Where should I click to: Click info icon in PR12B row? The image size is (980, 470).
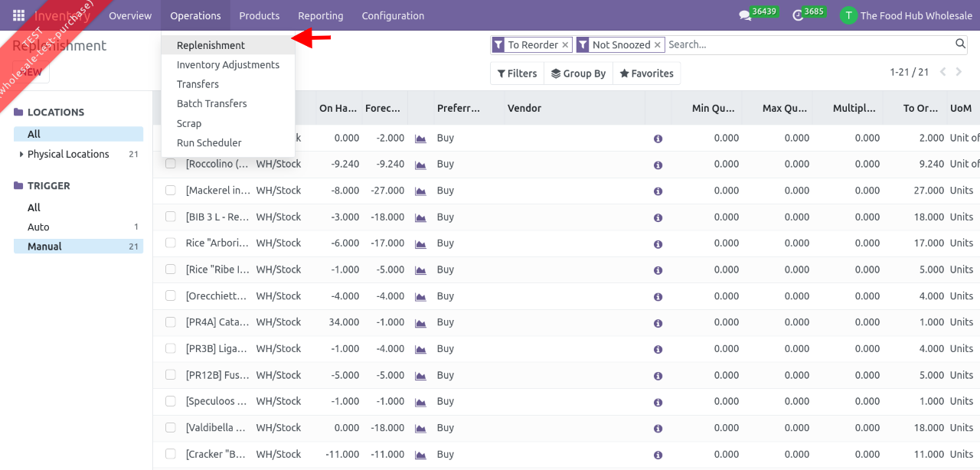[x=658, y=376]
